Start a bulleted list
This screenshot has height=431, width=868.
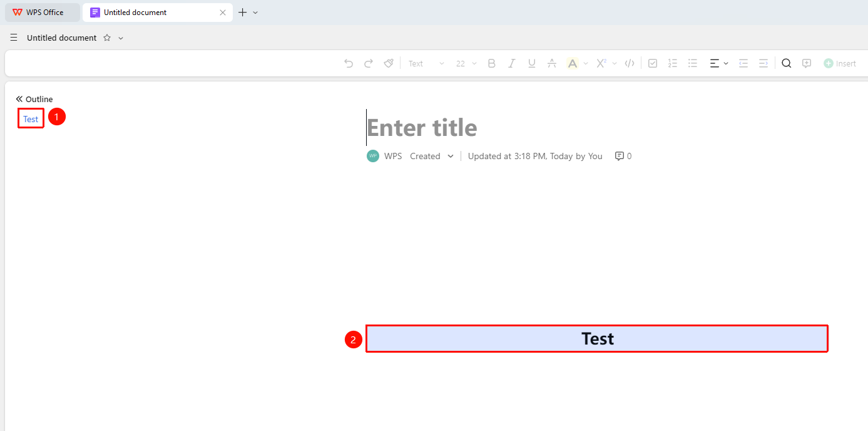tap(693, 63)
